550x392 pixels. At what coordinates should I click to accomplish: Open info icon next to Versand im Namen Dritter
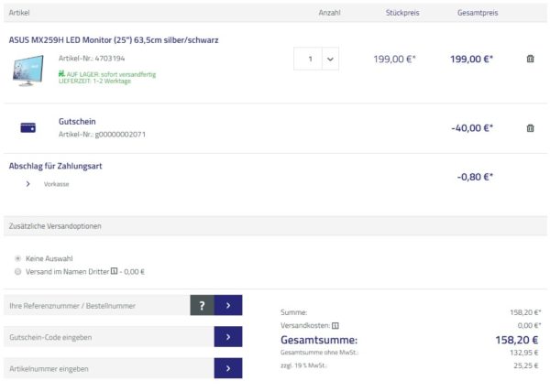(x=114, y=271)
